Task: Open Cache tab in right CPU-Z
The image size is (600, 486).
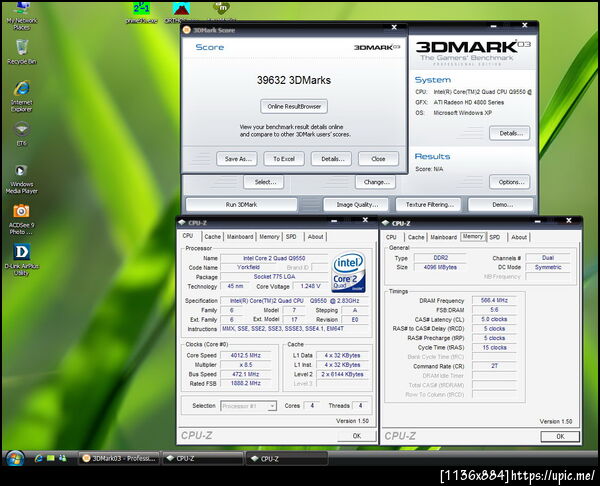Action: point(416,237)
